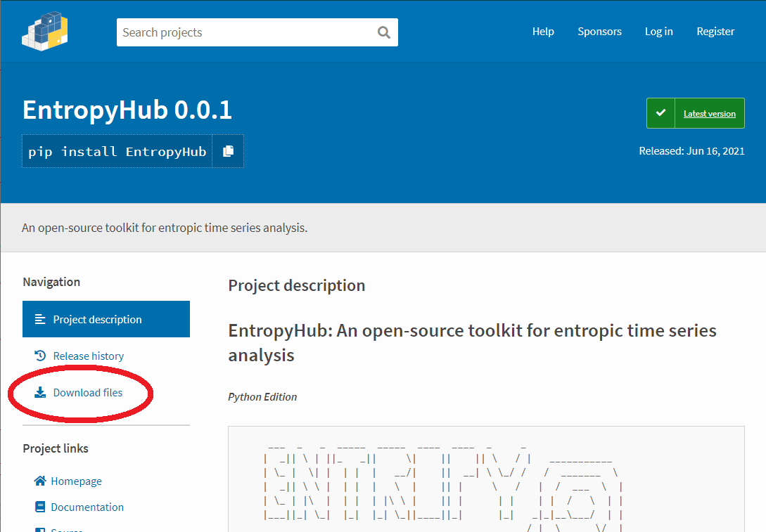The image size is (766, 532).
Task: Click the Release history clock icon
Action: coord(40,356)
